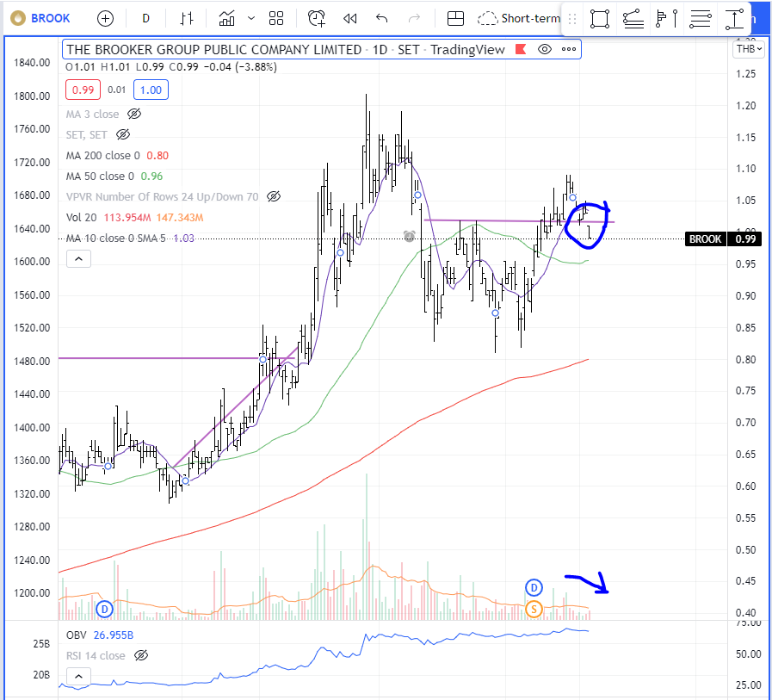Click the orange S split marker

coord(534,610)
